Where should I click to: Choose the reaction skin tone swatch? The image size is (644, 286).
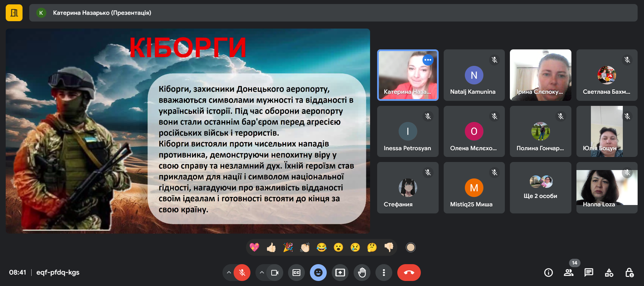pyautogui.click(x=410, y=248)
